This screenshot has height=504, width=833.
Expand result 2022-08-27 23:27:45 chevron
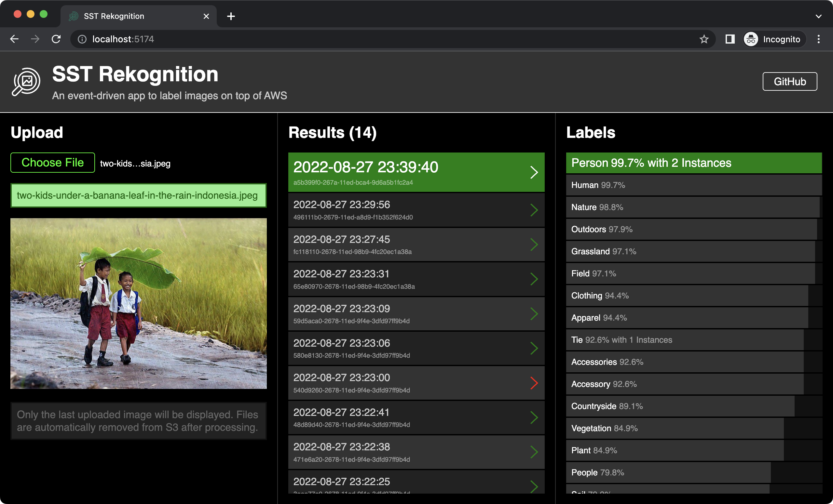pyautogui.click(x=534, y=245)
